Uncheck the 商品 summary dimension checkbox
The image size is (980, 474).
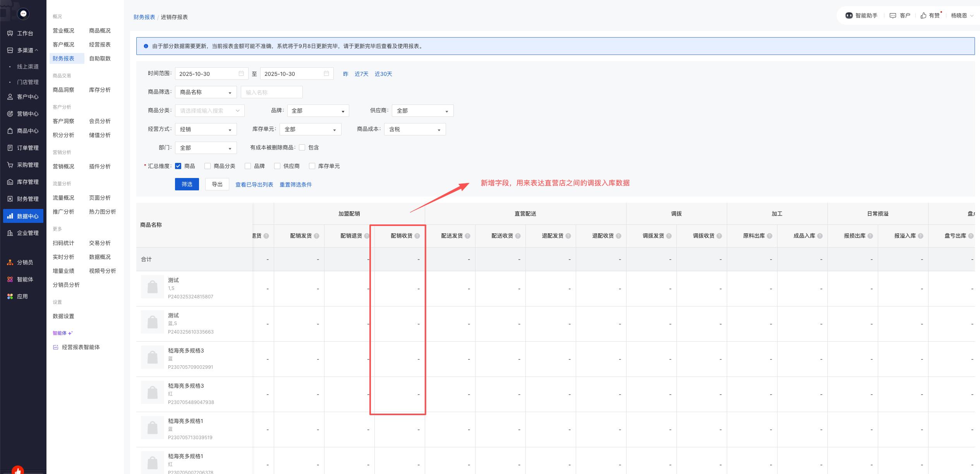pos(178,166)
